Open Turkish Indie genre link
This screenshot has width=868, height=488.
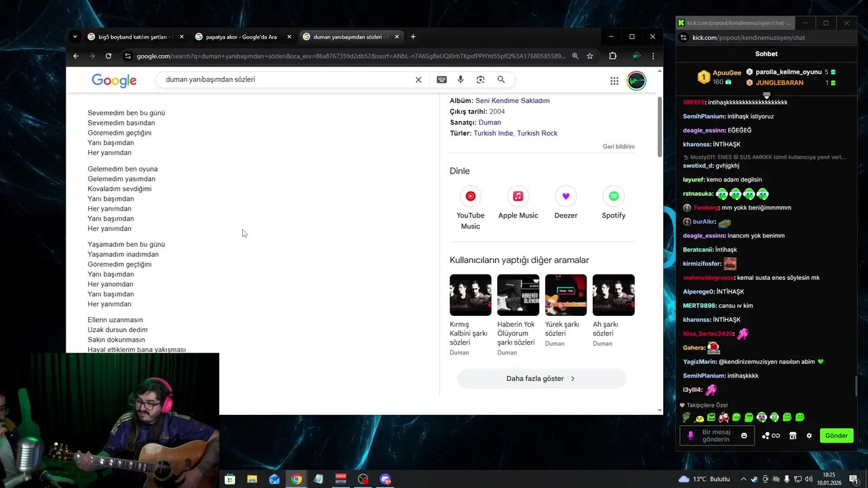(493, 133)
